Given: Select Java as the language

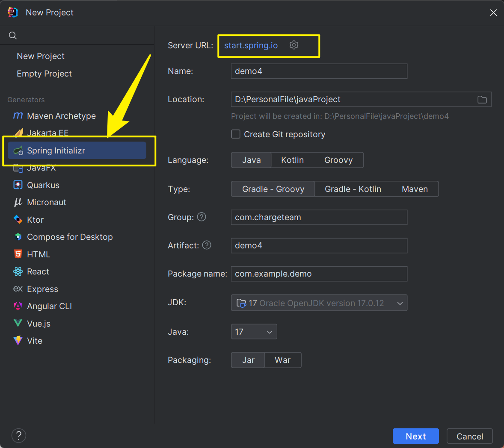Looking at the screenshot, I should tap(251, 160).
